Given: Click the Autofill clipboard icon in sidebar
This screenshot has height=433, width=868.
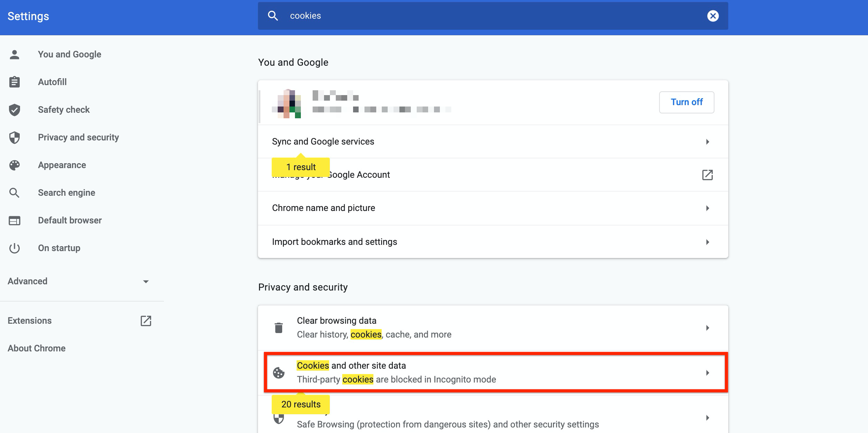Looking at the screenshot, I should coord(15,82).
